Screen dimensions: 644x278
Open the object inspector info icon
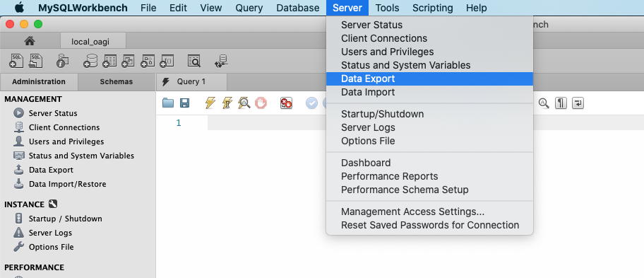(x=62, y=61)
